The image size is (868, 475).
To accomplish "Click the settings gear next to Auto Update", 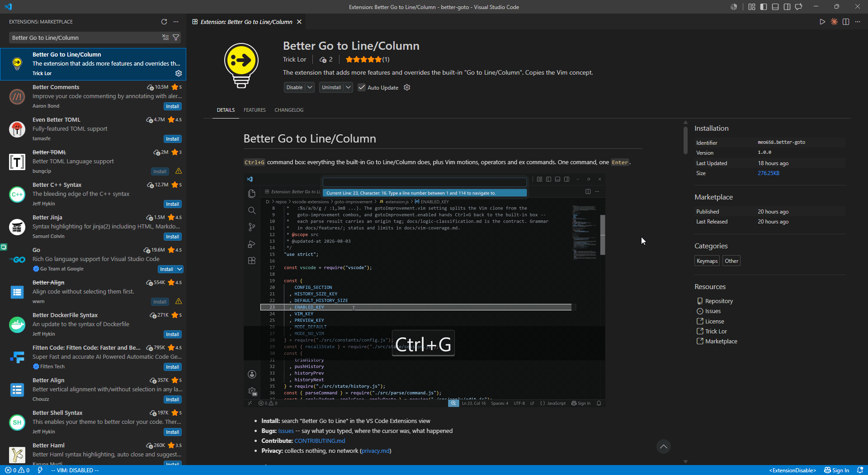I will [x=407, y=87].
